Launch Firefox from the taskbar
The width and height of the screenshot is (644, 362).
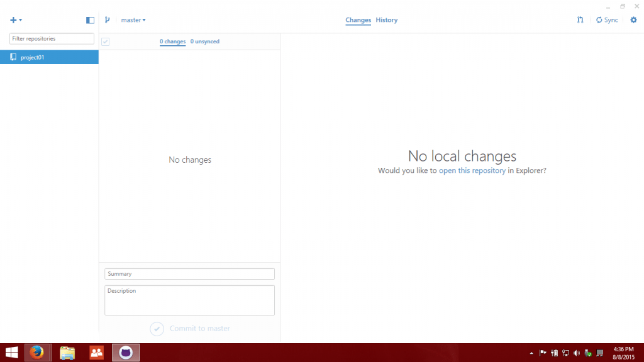pyautogui.click(x=36, y=353)
